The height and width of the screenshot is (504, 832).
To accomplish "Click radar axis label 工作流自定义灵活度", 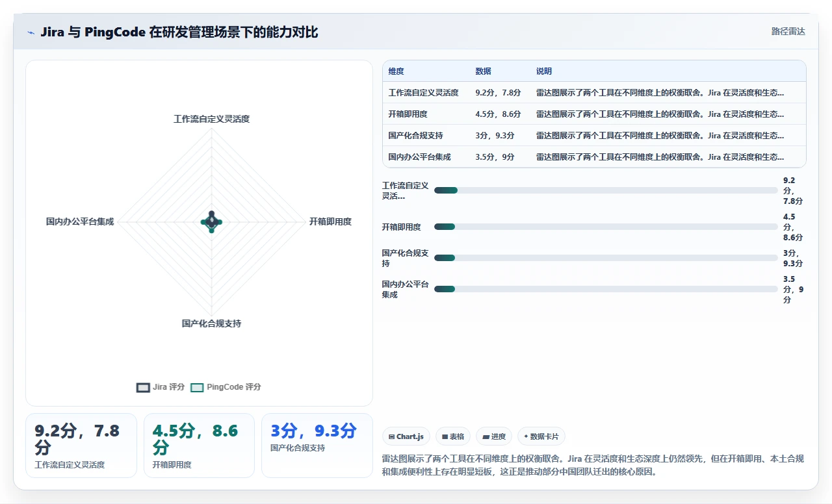I will 211,119.
